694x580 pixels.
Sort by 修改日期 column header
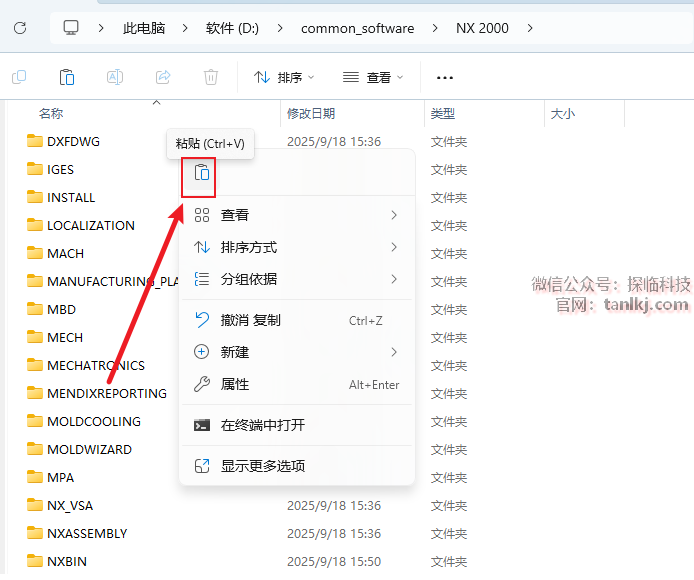(311, 114)
